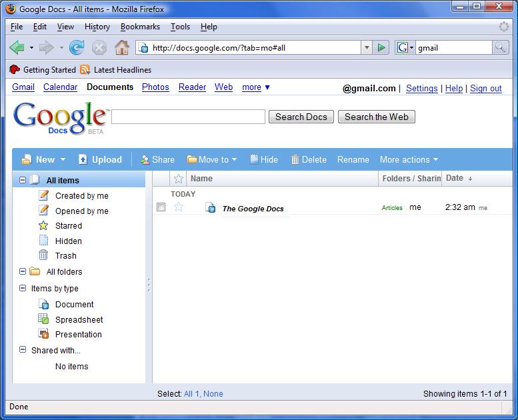Reload the page with the refresh icon

(77, 48)
